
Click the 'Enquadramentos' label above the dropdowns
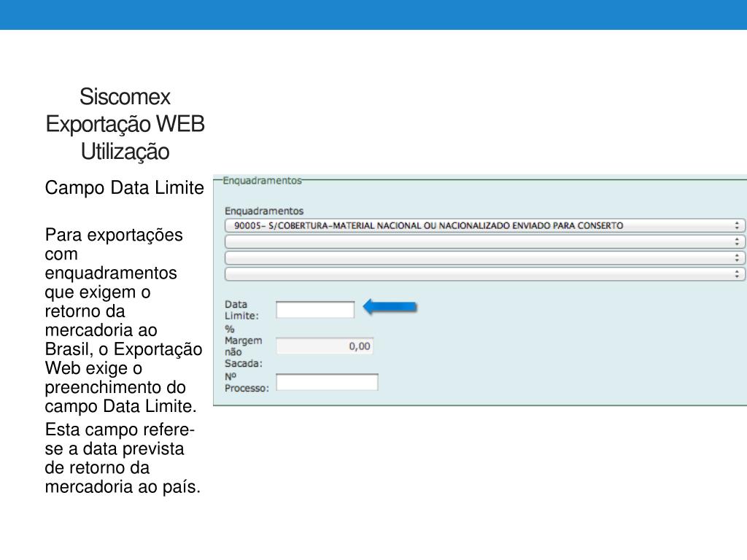pos(264,211)
